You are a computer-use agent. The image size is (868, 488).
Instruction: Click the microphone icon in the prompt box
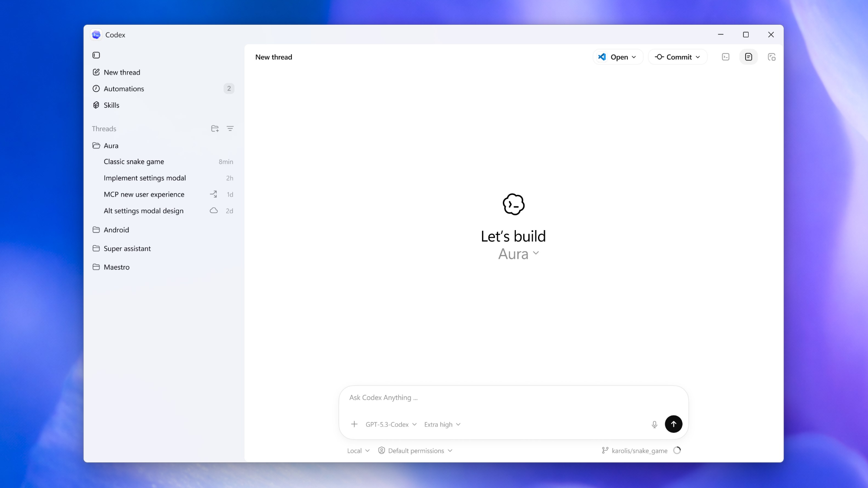point(654,424)
